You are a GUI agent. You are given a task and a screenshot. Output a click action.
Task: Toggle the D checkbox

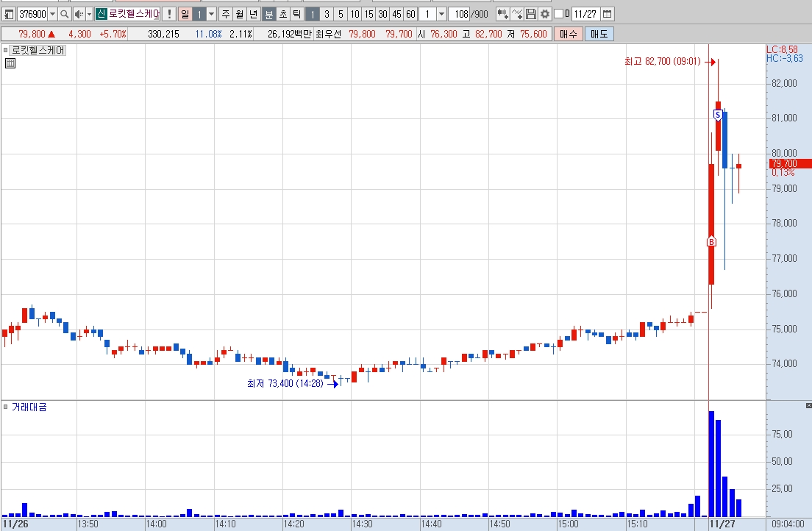(558, 14)
